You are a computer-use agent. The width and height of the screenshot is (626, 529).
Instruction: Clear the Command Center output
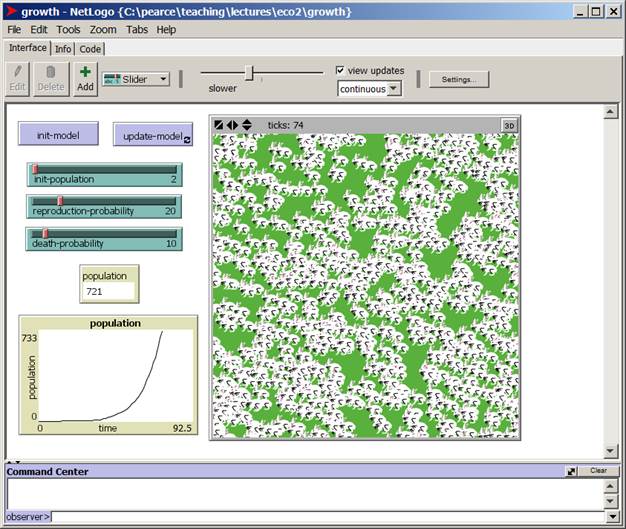pyautogui.click(x=597, y=471)
